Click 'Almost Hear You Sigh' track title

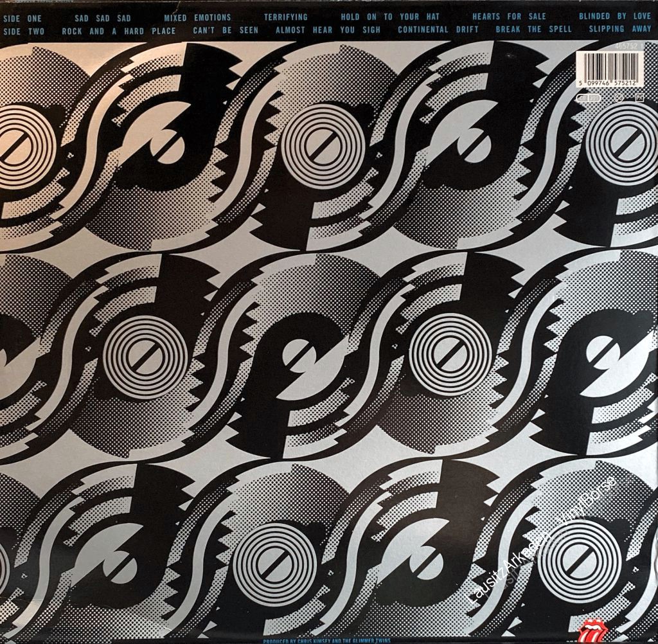click(325, 30)
